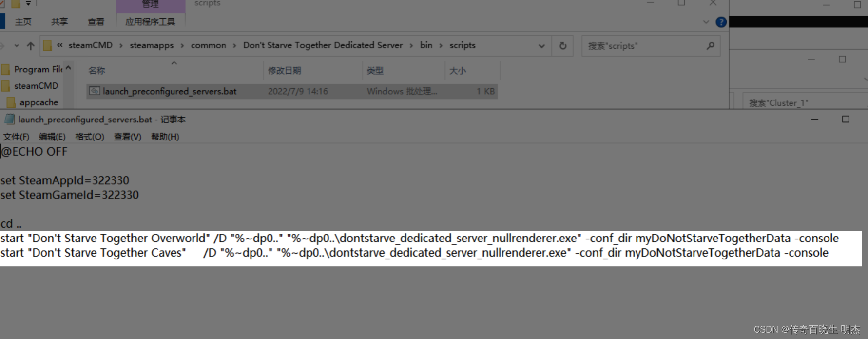Select the 管理 contextual tab
Image resolution: width=868 pixels, height=339 pixels.
coord(150,4)
